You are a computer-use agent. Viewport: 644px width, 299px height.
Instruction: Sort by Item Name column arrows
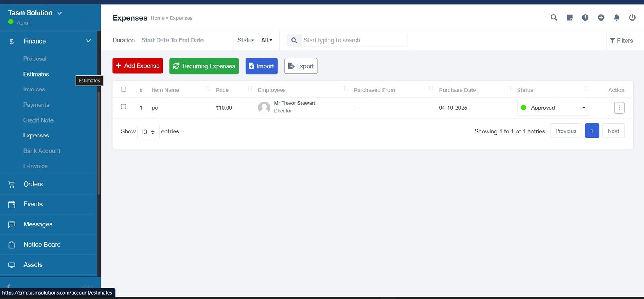pyautogui.click(x=208, y=89)
